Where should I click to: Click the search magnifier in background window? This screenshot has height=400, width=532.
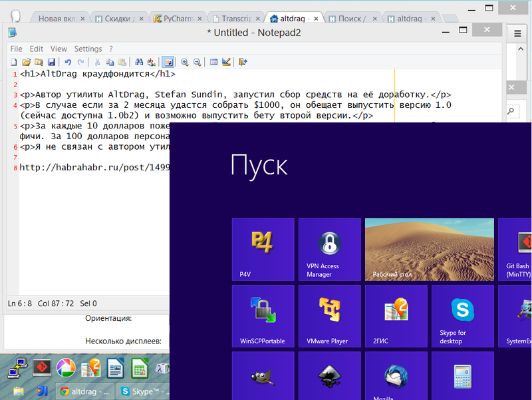point(511,110)
